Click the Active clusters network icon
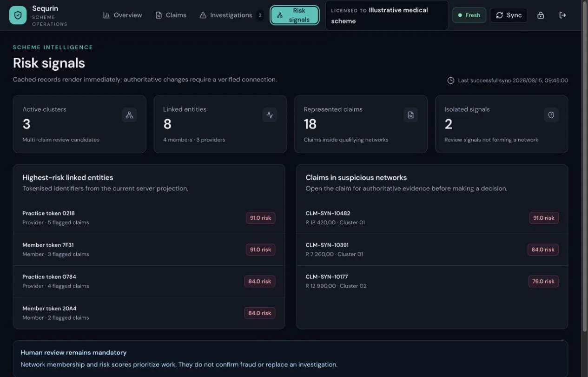The width and height of the screenshot is (588, 377). [x=129, y=115]
